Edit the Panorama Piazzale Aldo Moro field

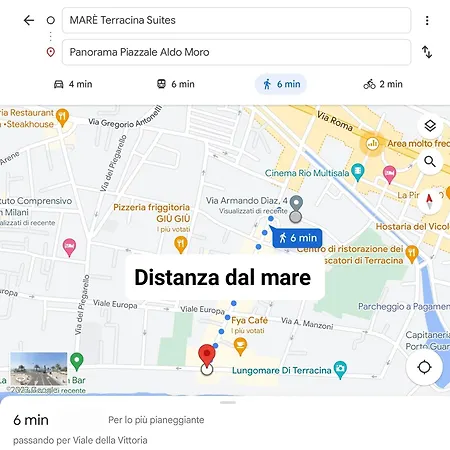tap(236, 52)
